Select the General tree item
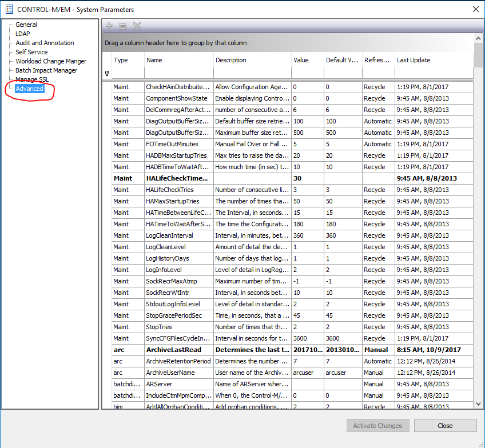This screenshot has height=448, width=485. coord(26,25)
